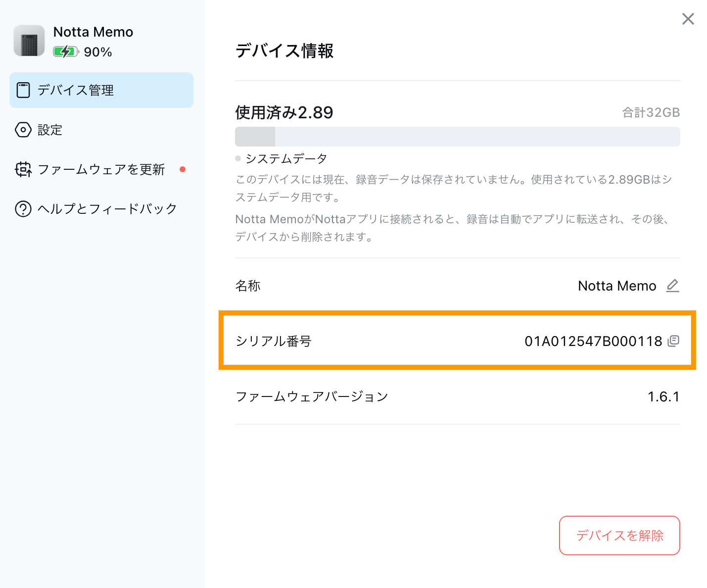Click the 名称 row label
Image resolution: width=707 pixels, height=588 pixels.
(248, 286)
